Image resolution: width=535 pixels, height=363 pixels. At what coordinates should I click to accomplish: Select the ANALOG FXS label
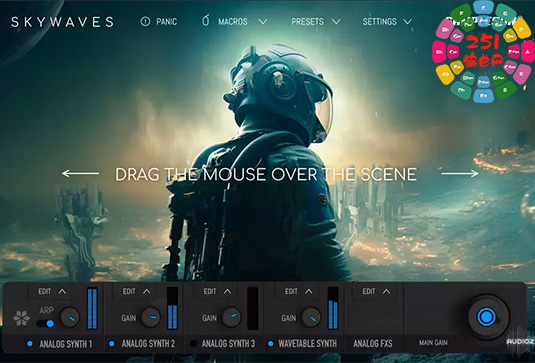click(373, 344)
